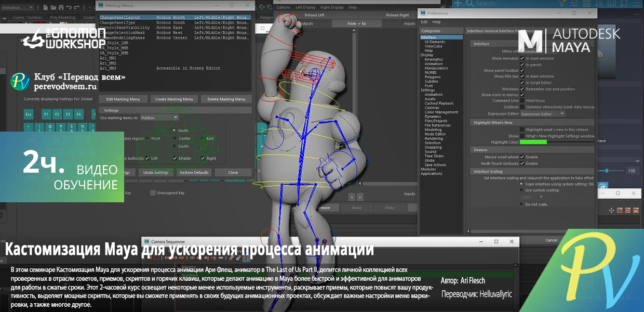Screen dimensions: 644x312
Task: Click green Highlight Color swatch
Action: tap(533, 142)
